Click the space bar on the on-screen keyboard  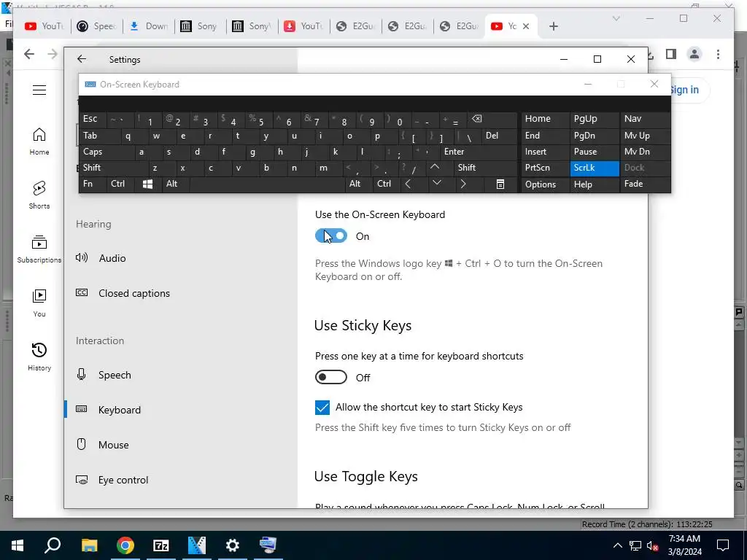point(267,184)
